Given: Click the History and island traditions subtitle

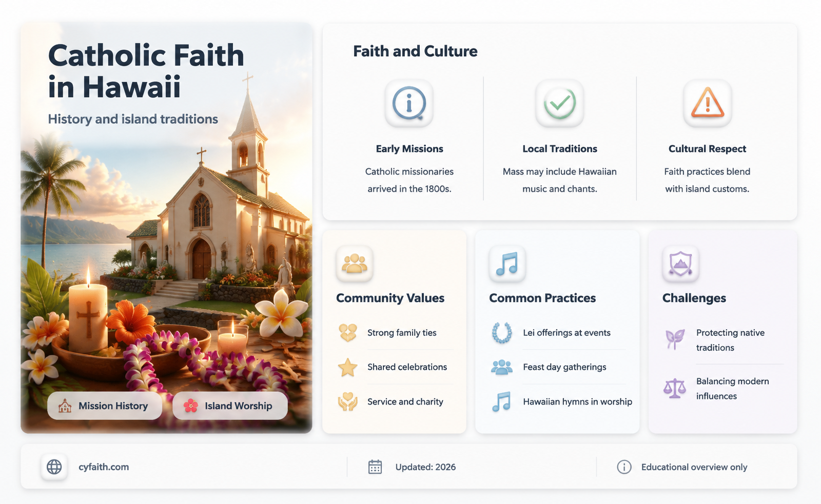Looking at the screenshot, I should (x=133, y=119).
